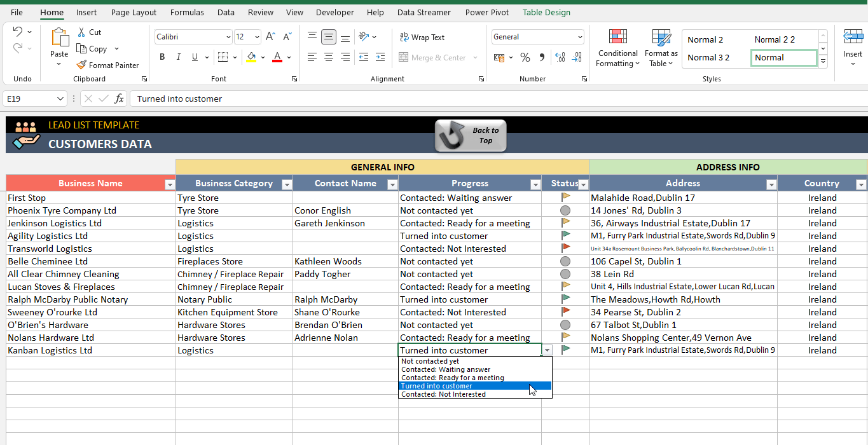Screen dimensions: 868x445
Task: Open Business Name column filter dropdown
Action: coord(170,184)
